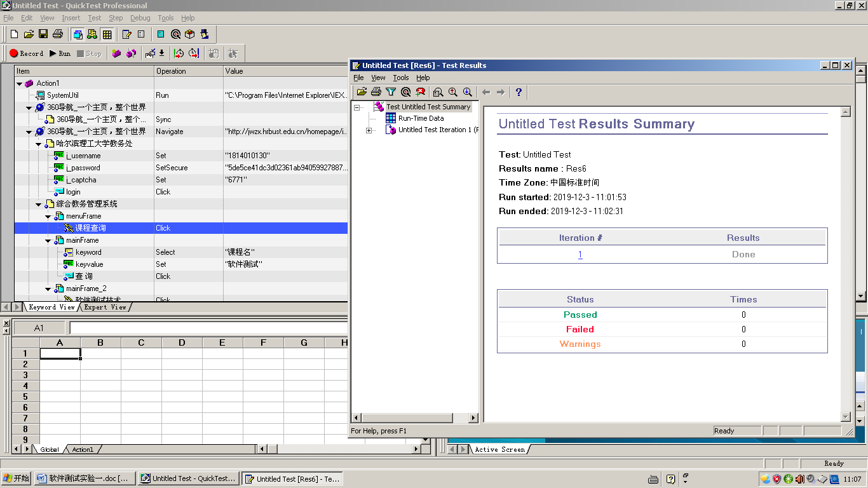Click the Help question mark icon
The image size is (868, 488).
pyautogui.click(x=519, y=92)
